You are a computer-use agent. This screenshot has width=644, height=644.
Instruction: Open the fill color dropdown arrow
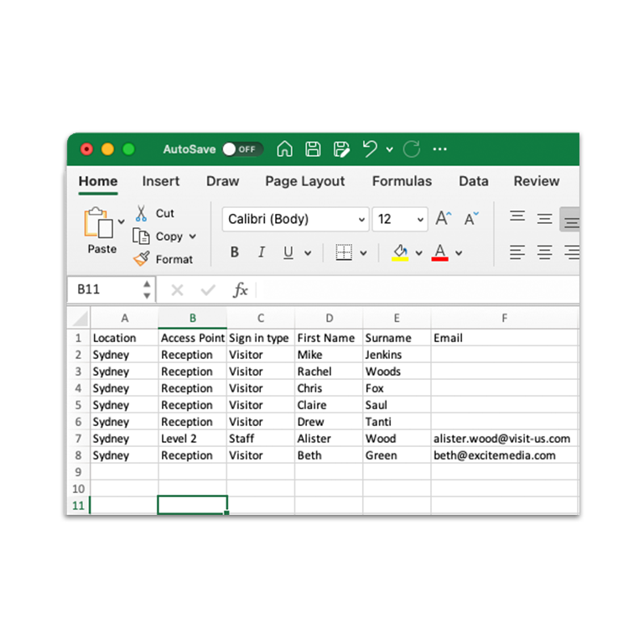click(419, 253)
